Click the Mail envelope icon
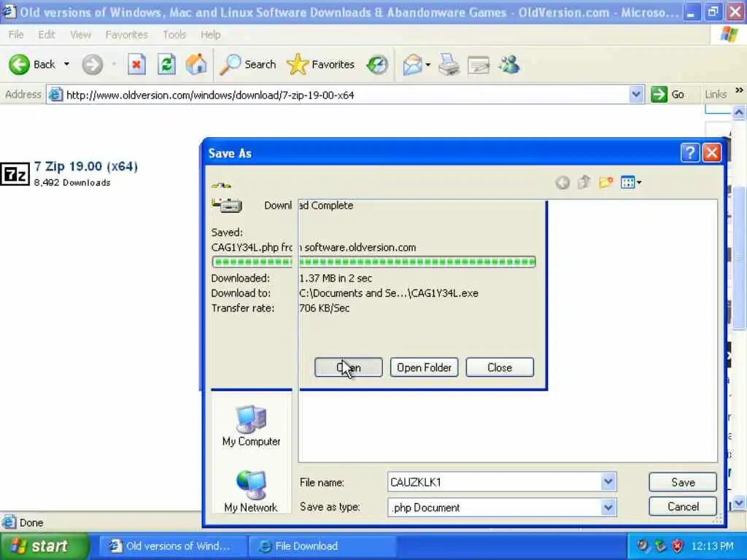747x560 pixels. coord(412,64)
